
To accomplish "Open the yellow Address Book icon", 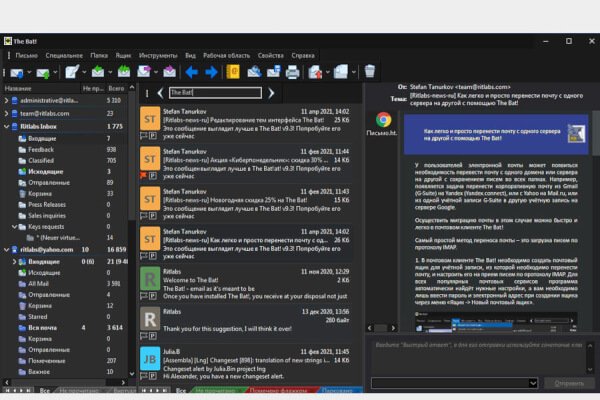I will tap(233, 72).
